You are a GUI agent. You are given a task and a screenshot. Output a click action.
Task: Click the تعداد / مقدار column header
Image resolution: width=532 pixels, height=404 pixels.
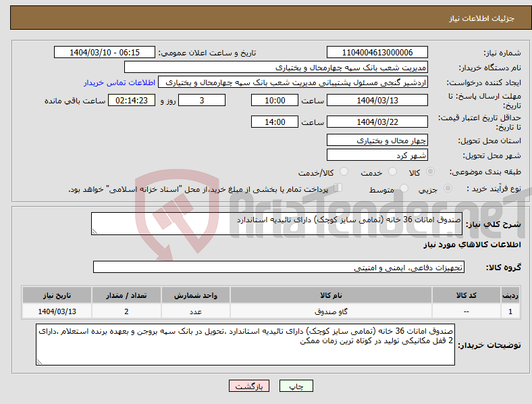click(x=126, y=295)
